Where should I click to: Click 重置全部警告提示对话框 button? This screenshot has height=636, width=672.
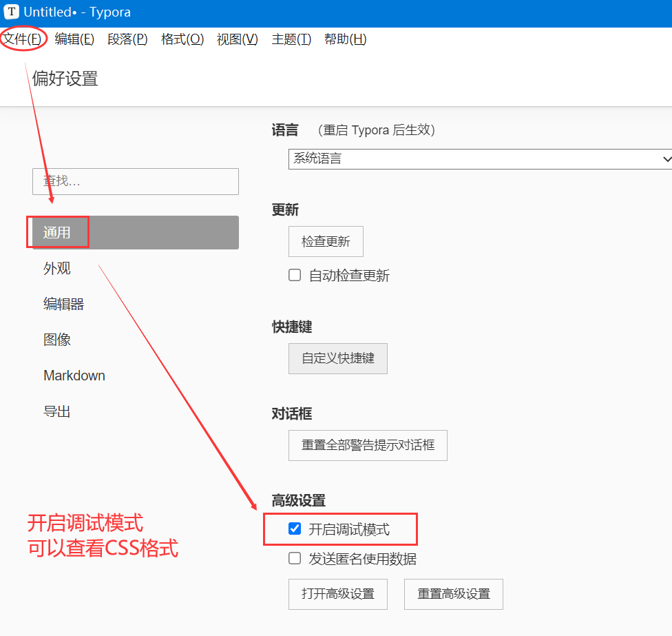368,446
